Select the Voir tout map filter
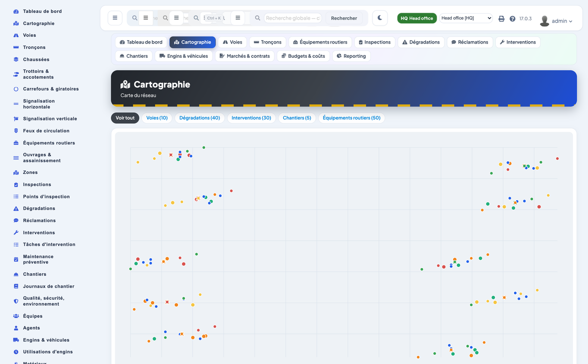Viewport: 588px width, 364px height. 125,118
